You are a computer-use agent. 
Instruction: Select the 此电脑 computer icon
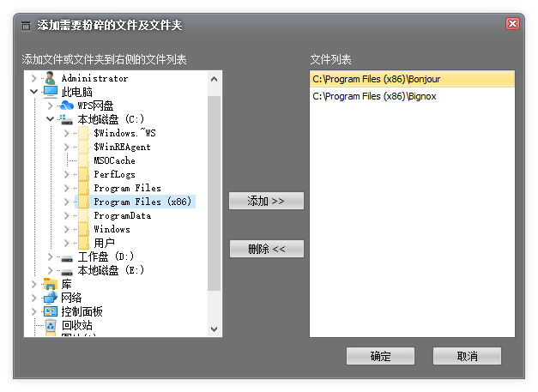point(51,92)
